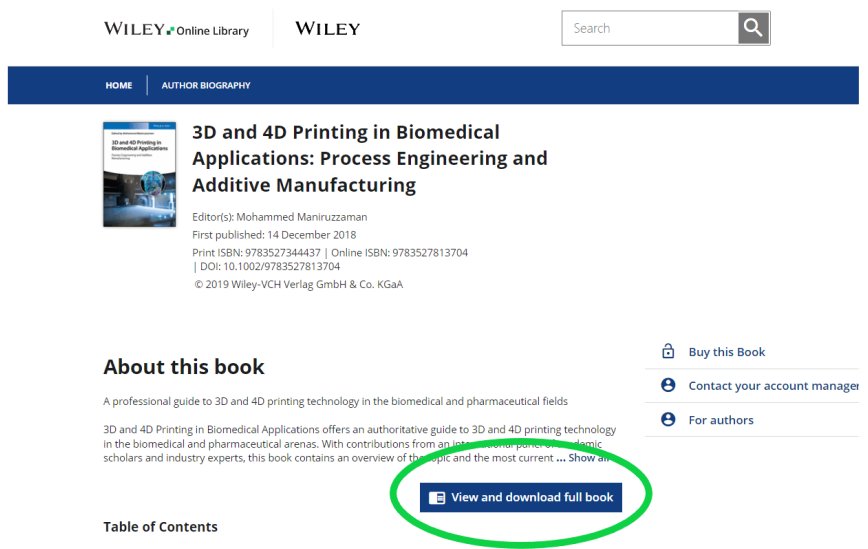The width and height of the screenshot is (868, 549).
Task: Click the About this book heading
Action: coord(184,367)
